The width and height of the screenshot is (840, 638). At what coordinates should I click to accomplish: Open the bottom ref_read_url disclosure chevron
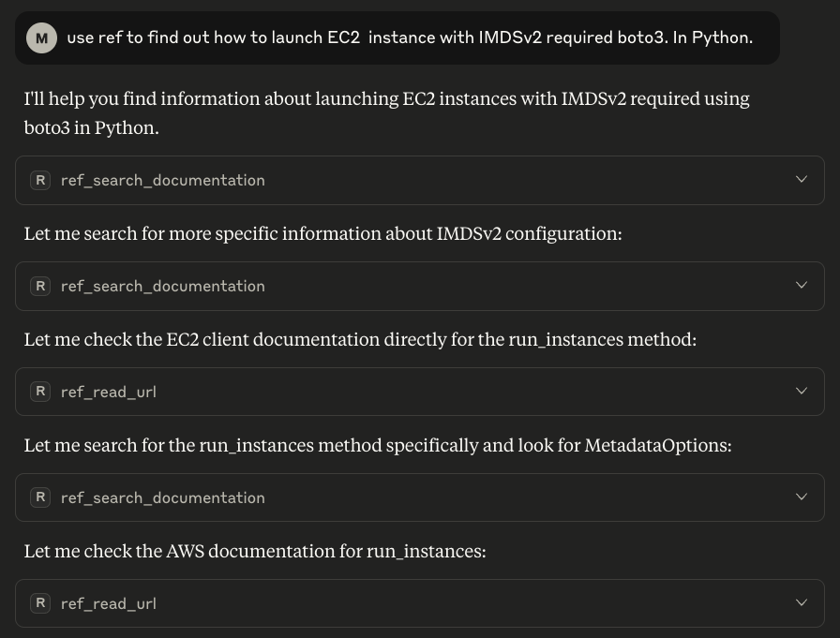click(802, 602)
